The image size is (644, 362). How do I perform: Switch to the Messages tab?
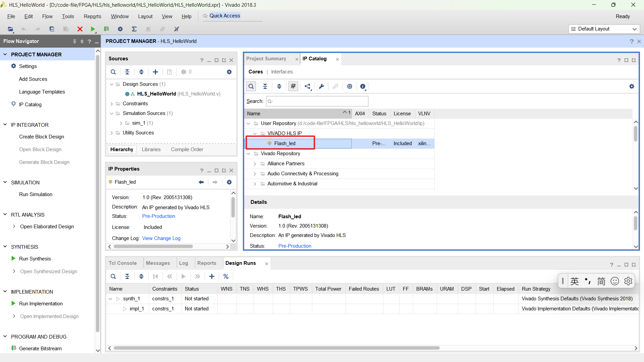tap(158, 263)
